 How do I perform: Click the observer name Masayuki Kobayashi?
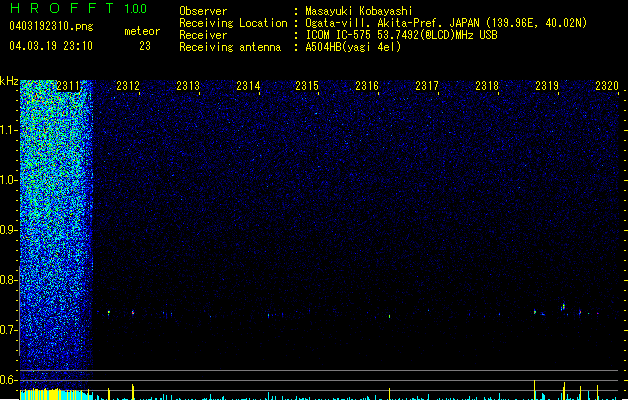359,11
